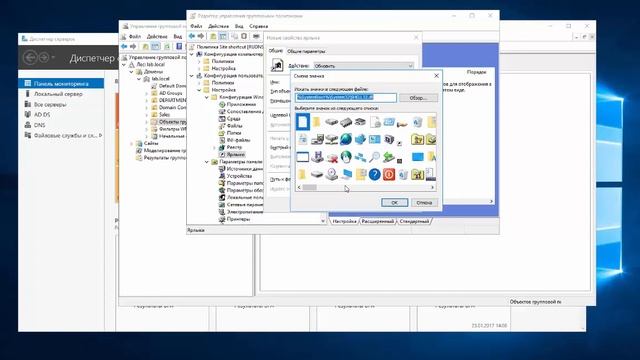Screen dimensions: 640x360
Task: Click right arrow of the icon list scrollbar
Action: click(x=432, y=187)
